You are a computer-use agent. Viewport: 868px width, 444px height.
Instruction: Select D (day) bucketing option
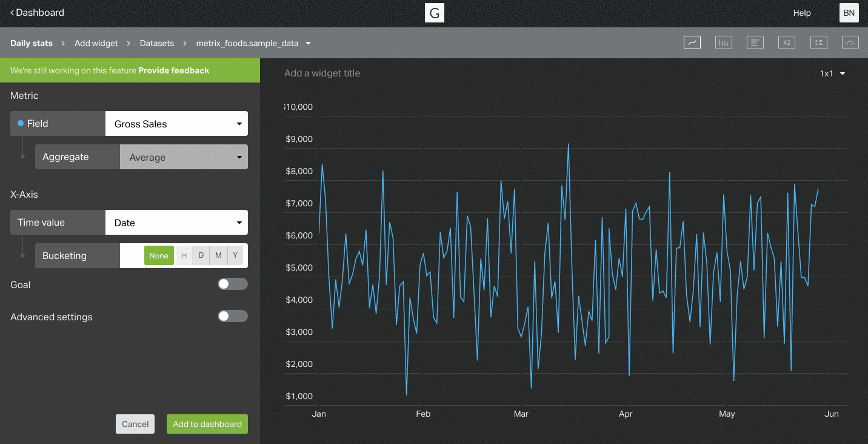[201, 255]
